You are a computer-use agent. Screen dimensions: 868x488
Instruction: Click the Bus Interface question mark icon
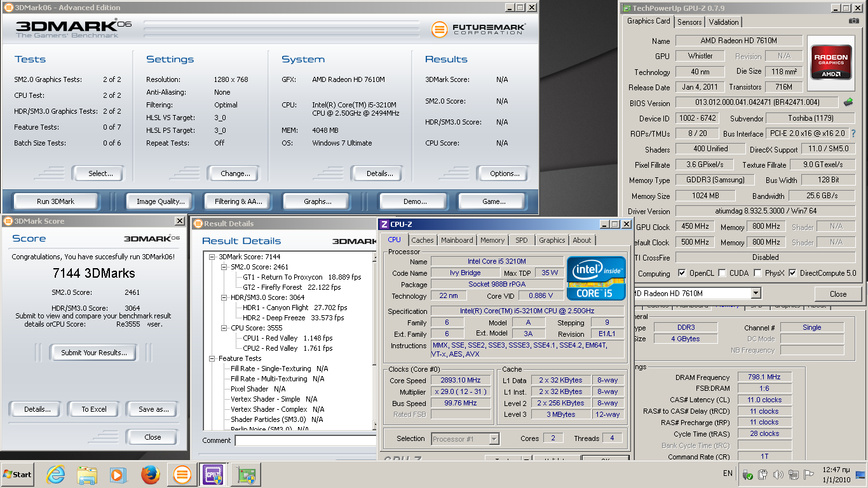[x=853, y=133]
